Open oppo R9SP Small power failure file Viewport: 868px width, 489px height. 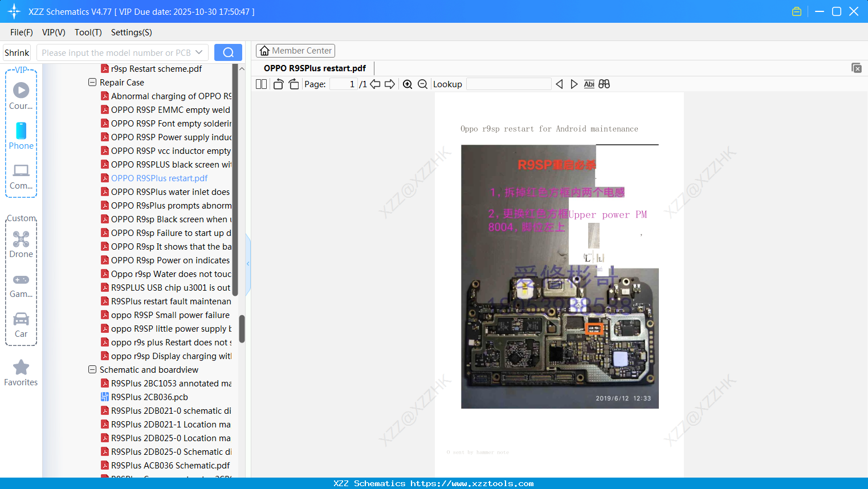(x=166, y=315)
